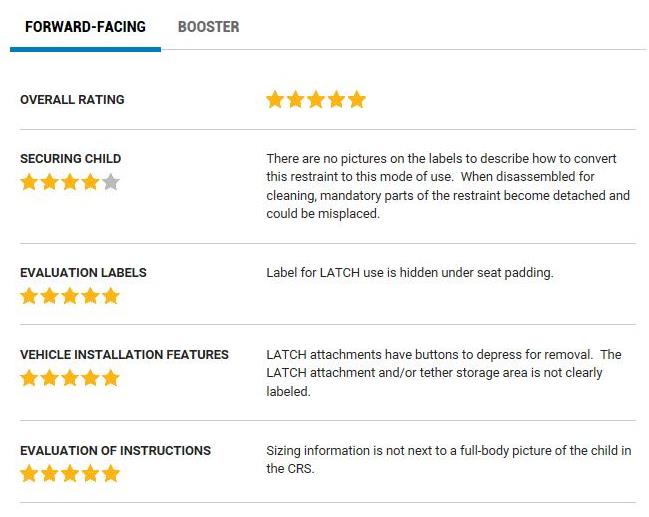
Task: Click the first star in Overall Rating
Action: (275, 100)
